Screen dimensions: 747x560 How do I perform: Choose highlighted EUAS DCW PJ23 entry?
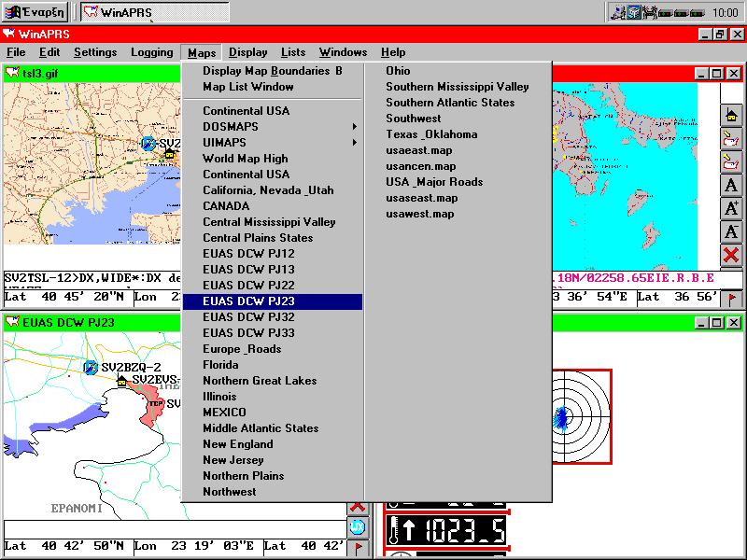[x=273, y=301]
